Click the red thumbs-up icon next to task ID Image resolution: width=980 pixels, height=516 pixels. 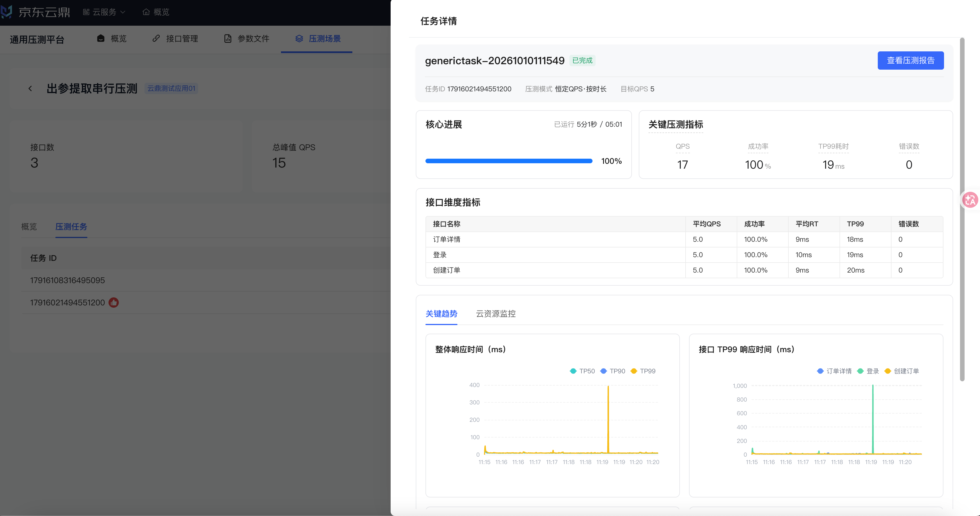coord(114,302)
